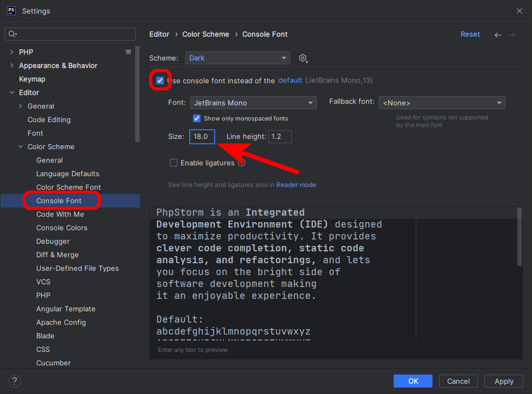Screen dimensions: 532x394
Task: Click the forward navigation arrow
Action: point(512,35)
